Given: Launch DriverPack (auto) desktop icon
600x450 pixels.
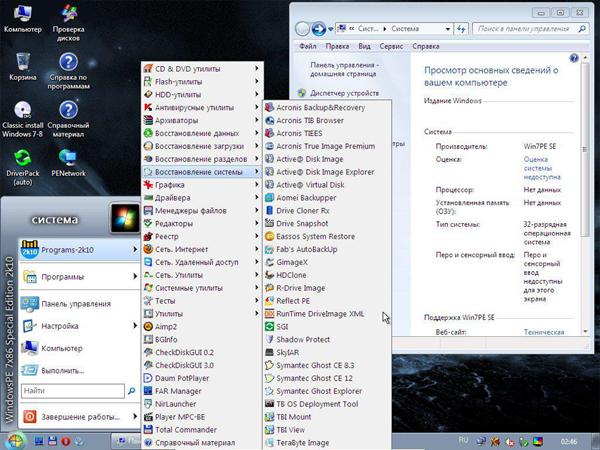Looking at the screenshot, I should pos(23,167).
